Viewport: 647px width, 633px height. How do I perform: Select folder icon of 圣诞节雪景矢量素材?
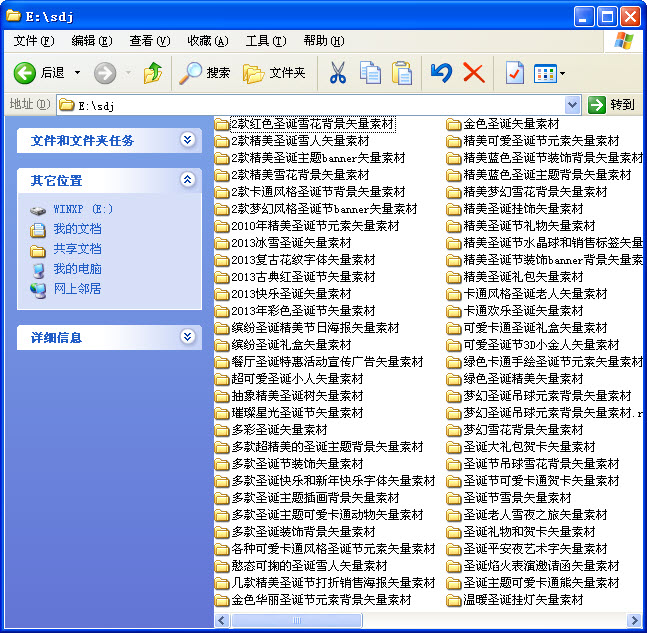[454, 498]
